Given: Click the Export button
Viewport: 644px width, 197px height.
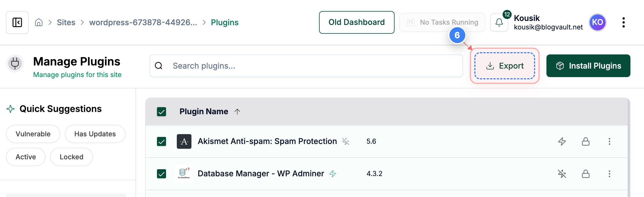Looking at the screenshot, I should 504,65.
